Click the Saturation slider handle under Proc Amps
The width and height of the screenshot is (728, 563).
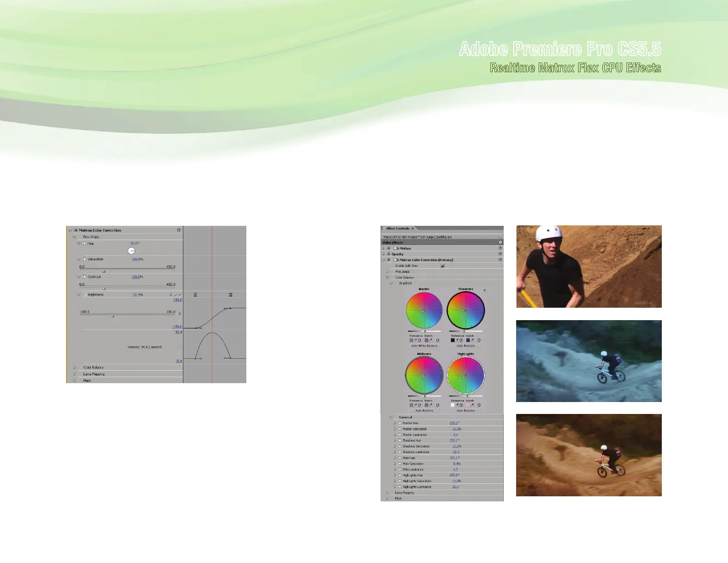104,271
